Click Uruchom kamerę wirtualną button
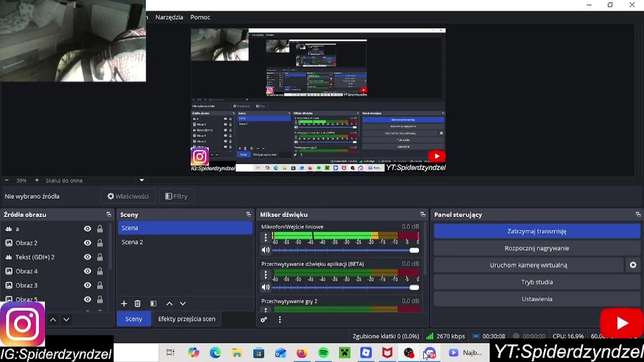 [528, 265]
